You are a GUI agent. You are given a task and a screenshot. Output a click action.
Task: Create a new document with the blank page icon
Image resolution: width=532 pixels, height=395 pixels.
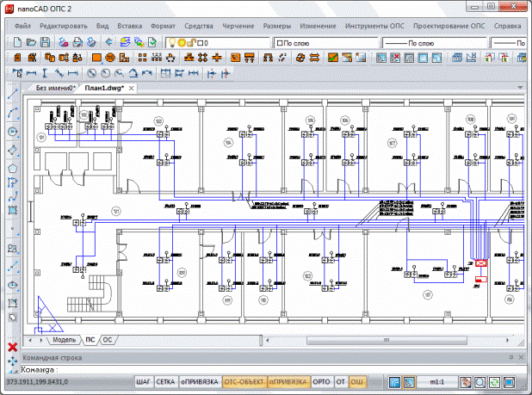[17, 42]
